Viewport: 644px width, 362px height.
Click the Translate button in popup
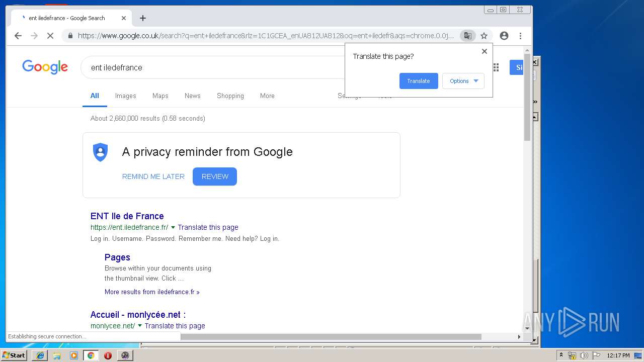[x=419, y=81]
